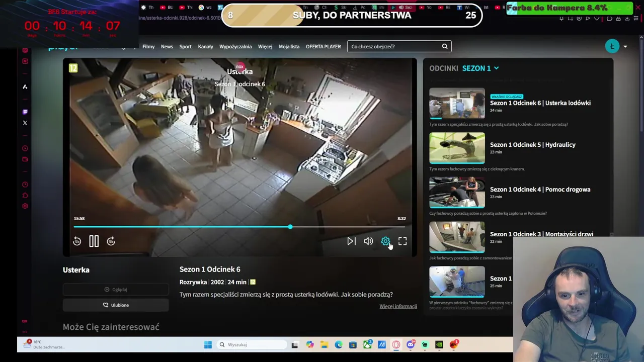Open Sezon 1 Odcinek 4 Pomoc drogowa

[x=540, y=190]
